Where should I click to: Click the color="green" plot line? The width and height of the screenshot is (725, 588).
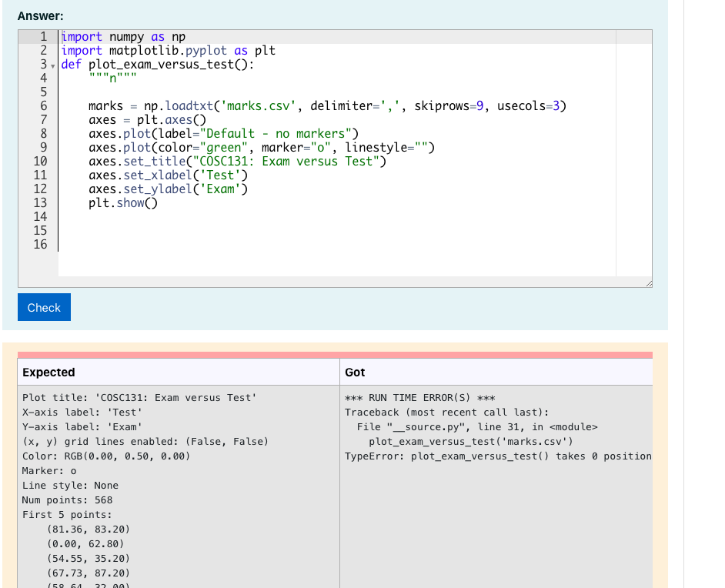click(261, 148)
